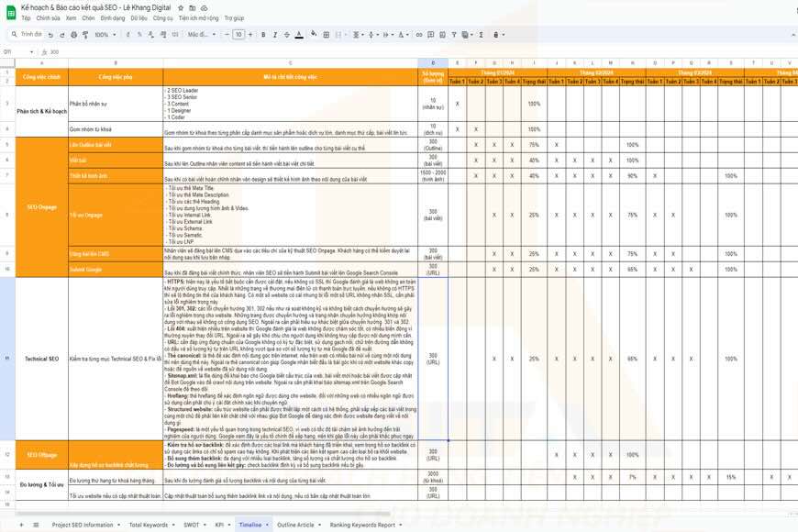Open the Công cụ menu

click(163, 17)
